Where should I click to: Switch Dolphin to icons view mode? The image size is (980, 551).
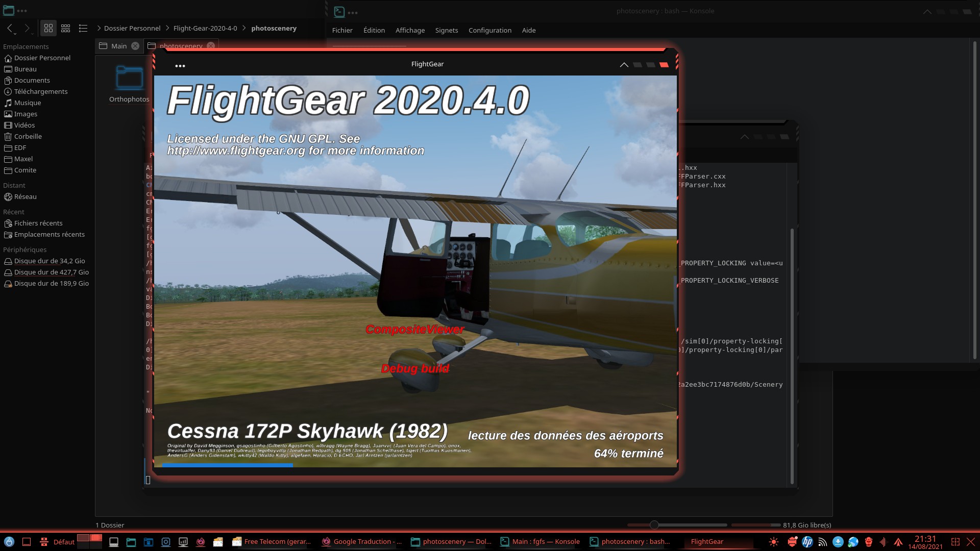pyautogui.click(x=48, y=28)
